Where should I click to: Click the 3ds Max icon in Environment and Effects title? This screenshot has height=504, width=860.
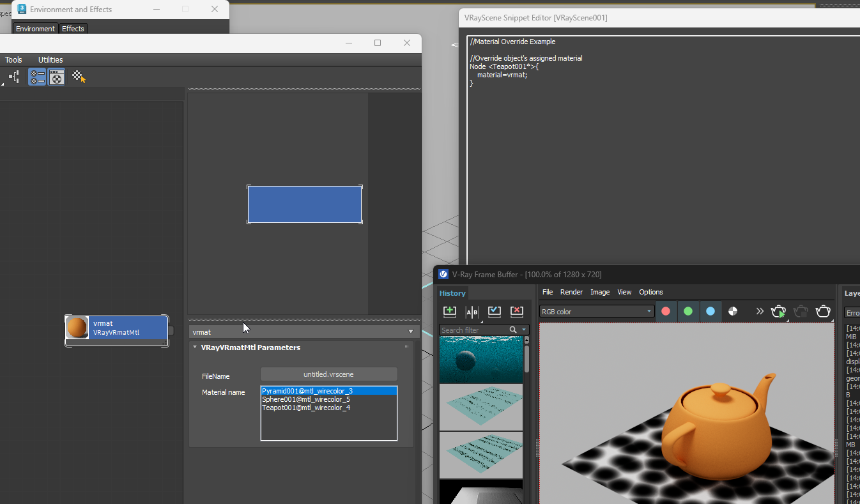tap(22, 9)
